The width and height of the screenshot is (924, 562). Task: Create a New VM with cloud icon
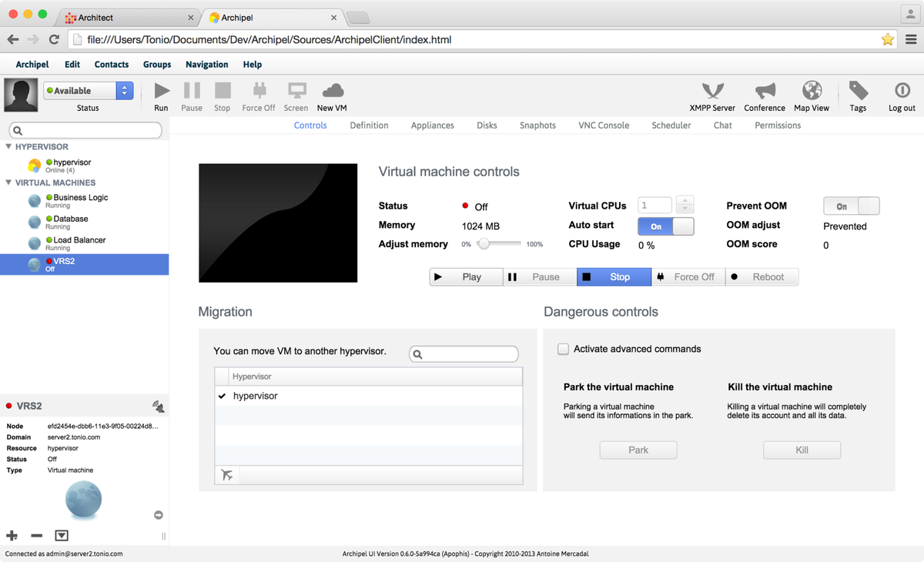pyautogui.click(x=332, y=91)
